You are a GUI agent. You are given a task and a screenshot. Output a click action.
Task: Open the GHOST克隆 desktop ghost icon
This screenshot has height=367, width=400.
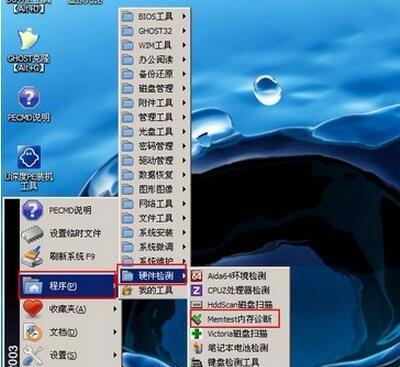[29, 39]
